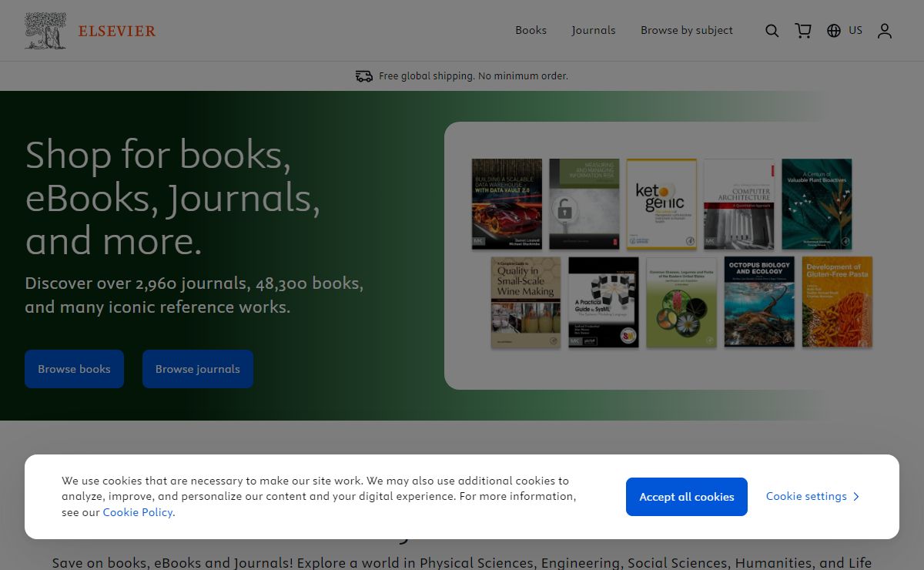924x570 pixels.
Task: Select the US region label
Action: pyautogui.click(x=855, y=30)
